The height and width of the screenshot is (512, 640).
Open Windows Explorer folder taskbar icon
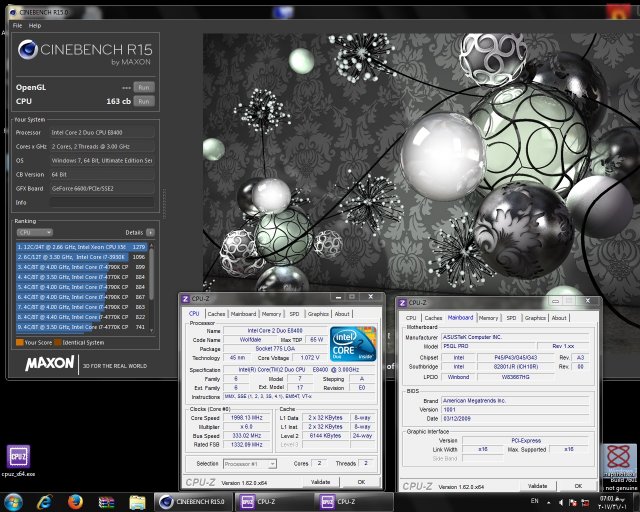point(137,501)
